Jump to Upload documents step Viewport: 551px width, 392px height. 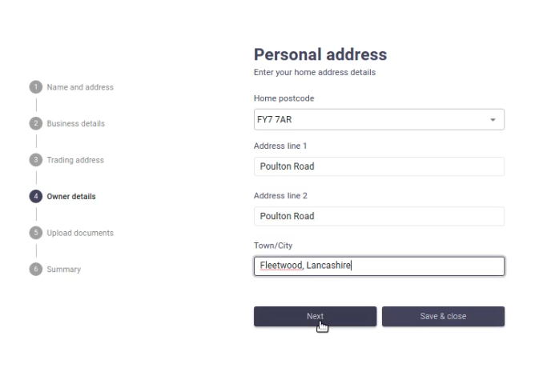pyautogui.click(x=80, y=233)
